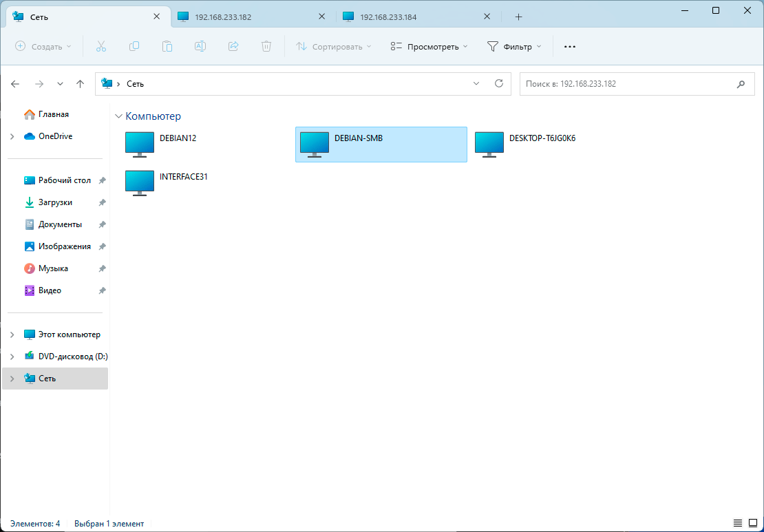The height and width of the screenshot is (532, 764).
Task: Open address bar history dropdown
Action: coord(476,83)
